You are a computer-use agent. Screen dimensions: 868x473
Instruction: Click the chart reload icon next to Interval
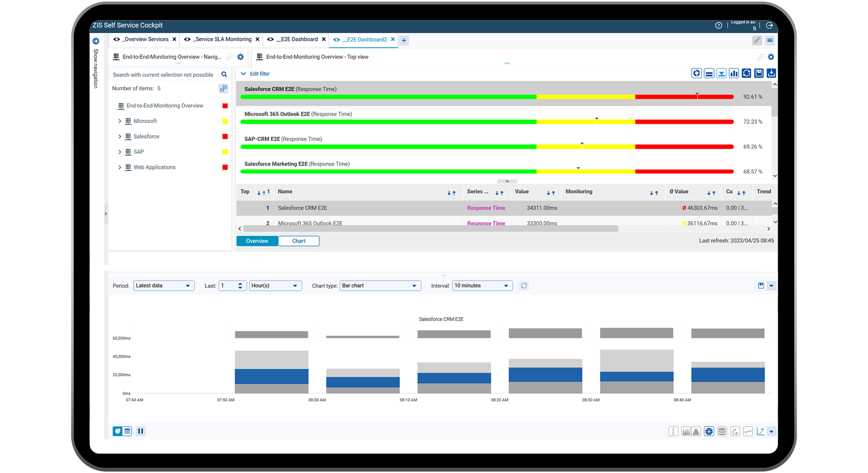(x=524, y=286)
